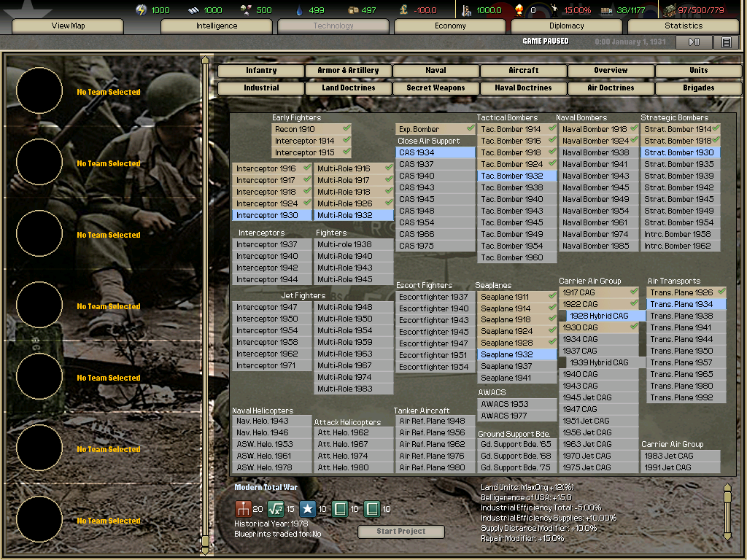747x560 pixels.
Task: Click the convoys icon showing 38/1177
Action: (608, 10)
